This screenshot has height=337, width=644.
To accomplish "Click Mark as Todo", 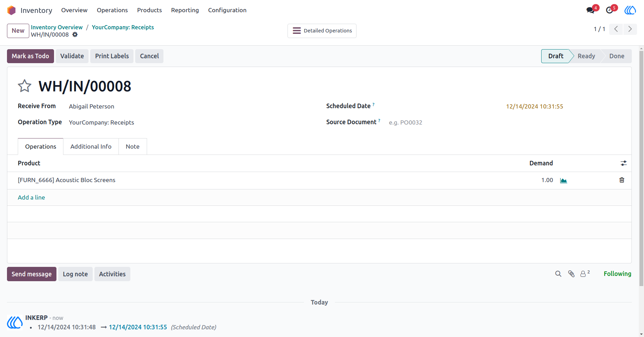I will pyautogui.click(x=30, y=56).
